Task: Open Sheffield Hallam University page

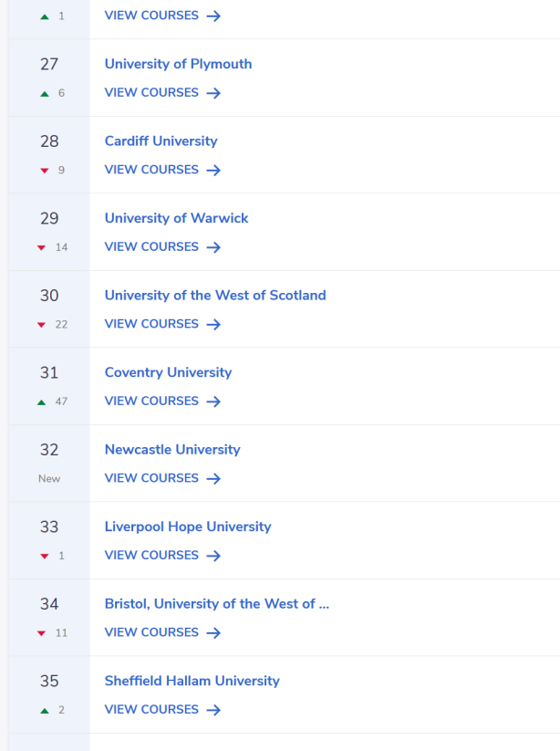Action: pyautogui.click(x=192, y=681)
